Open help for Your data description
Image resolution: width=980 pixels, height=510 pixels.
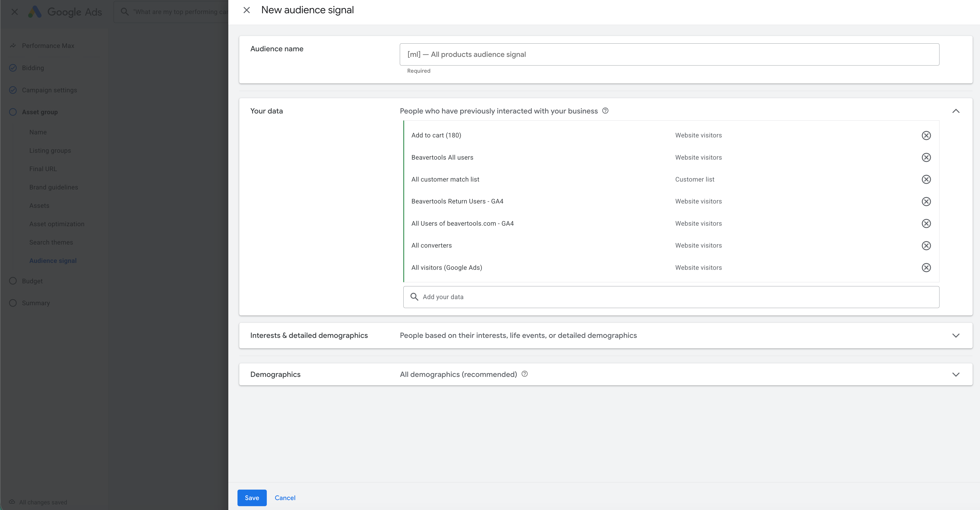[605, 111]
